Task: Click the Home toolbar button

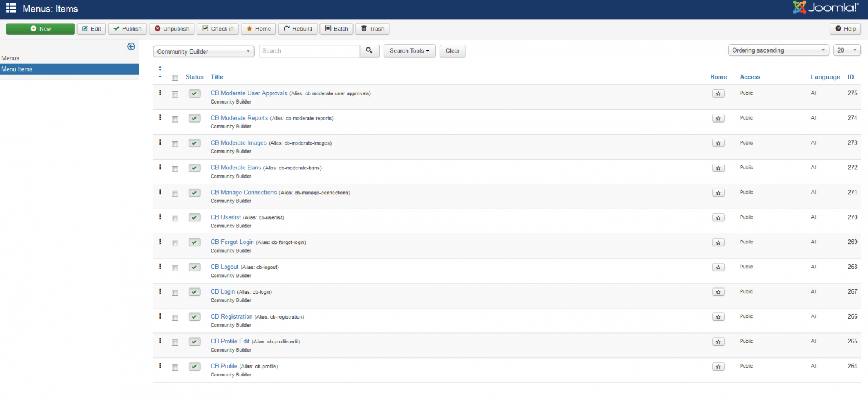Action: 258,29
